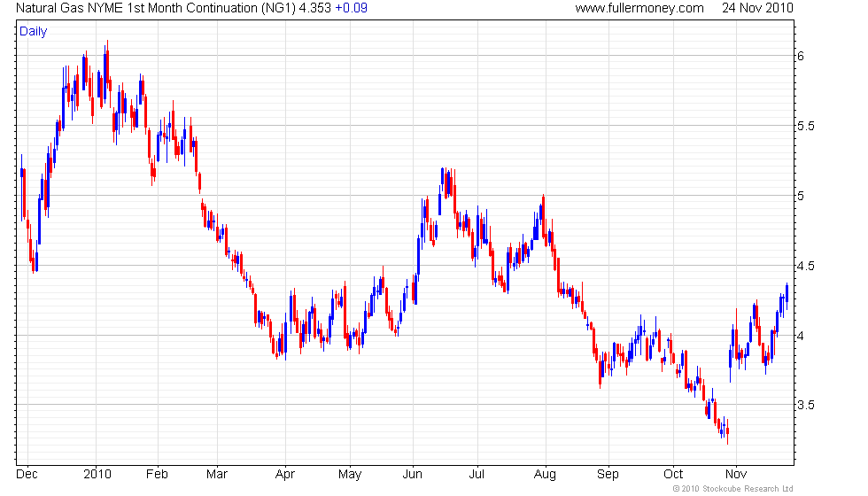The image size is (868, 496).
Task: Click the 4.5 price axis label
Action: pos(805,267)
